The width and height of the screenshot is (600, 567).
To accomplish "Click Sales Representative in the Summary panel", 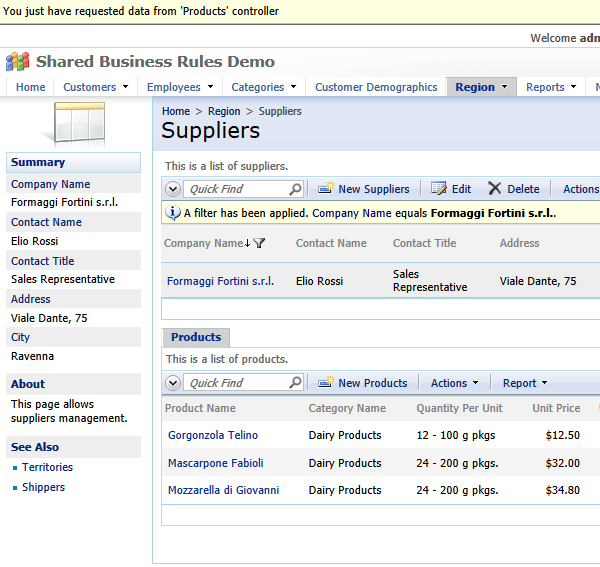I will point(63,279).
